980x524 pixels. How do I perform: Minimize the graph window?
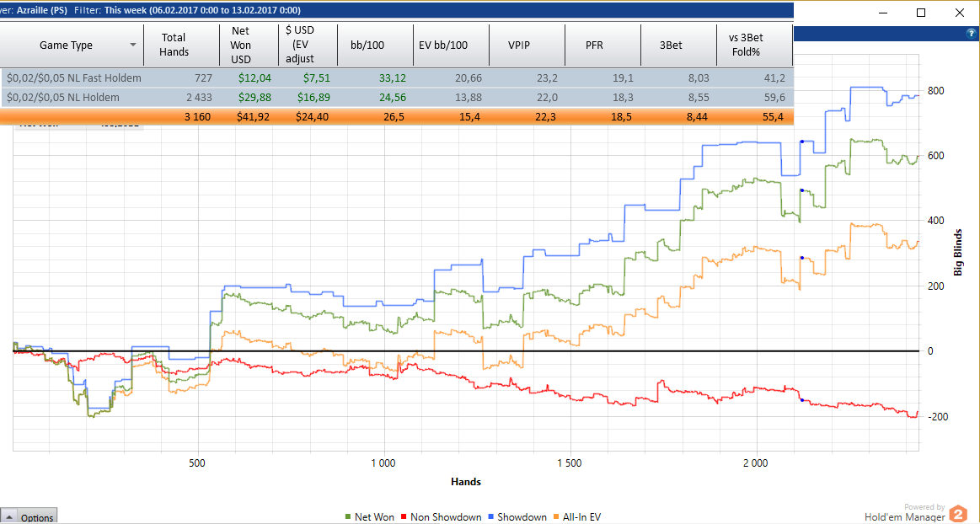pos(882,13)
